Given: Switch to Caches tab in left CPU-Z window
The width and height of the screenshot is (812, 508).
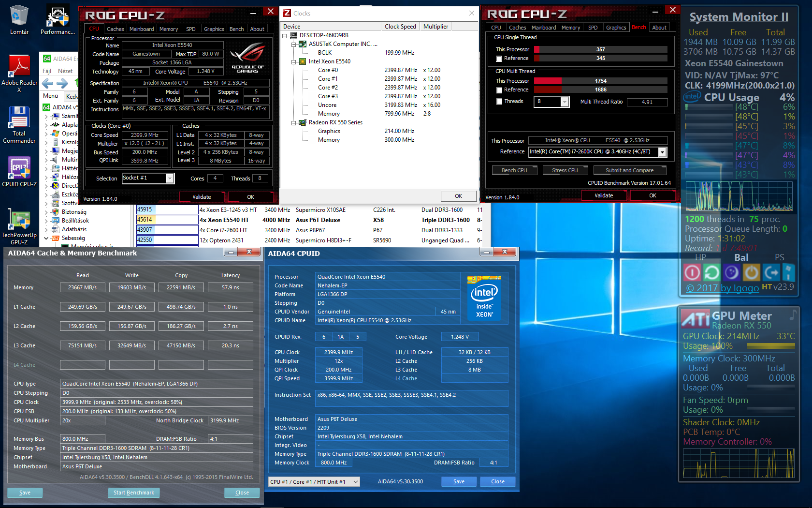Looking at the screenshot, I should (x=115, y=29).
